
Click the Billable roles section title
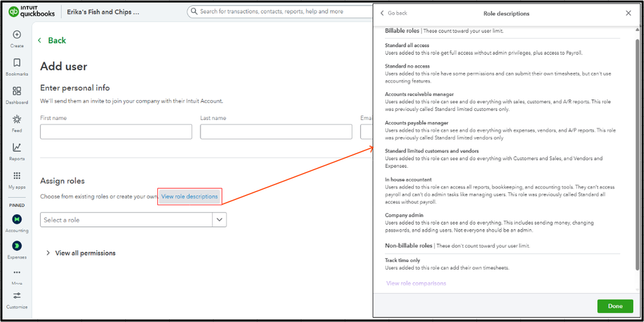(402, 31)
